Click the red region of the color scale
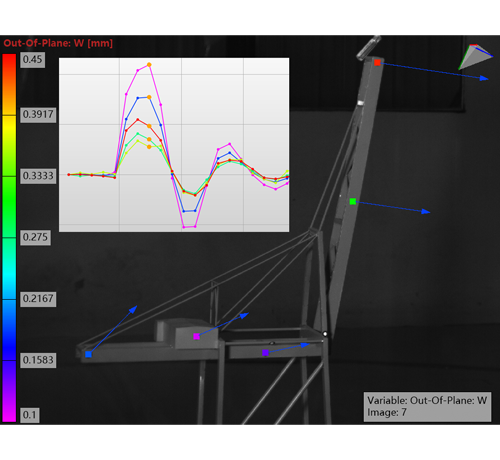The image size is (500, 460). pyautogui.click(x=9, y=68)
